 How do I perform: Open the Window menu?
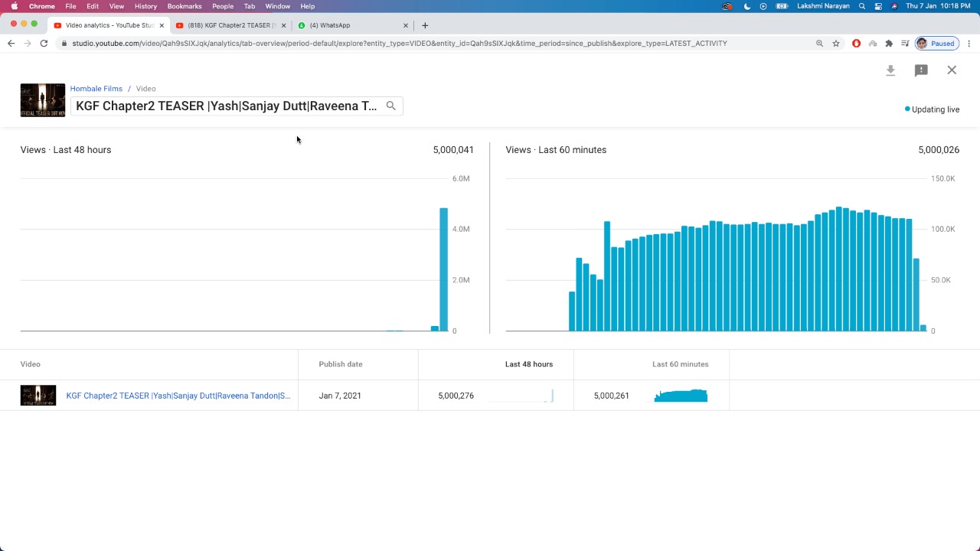tap(278, 6)
